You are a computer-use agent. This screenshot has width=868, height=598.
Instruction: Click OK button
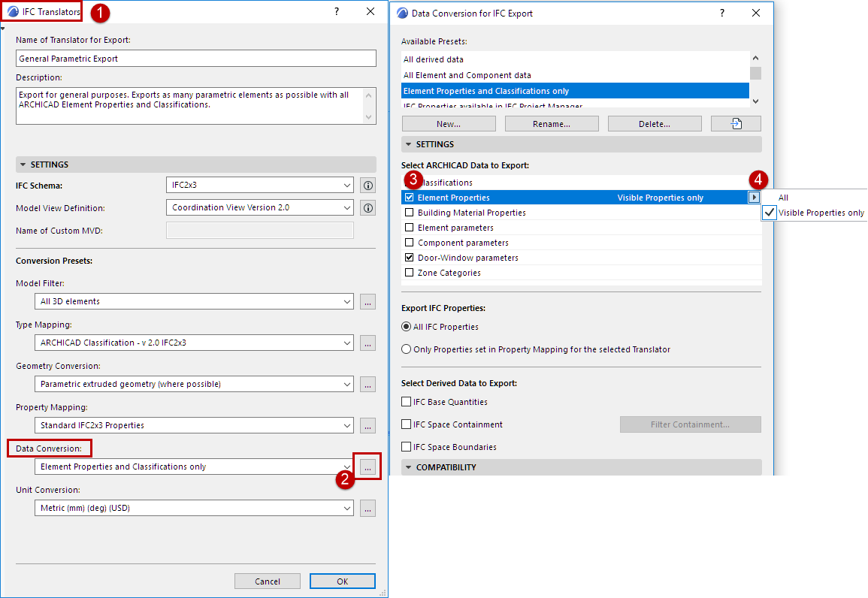342,581
